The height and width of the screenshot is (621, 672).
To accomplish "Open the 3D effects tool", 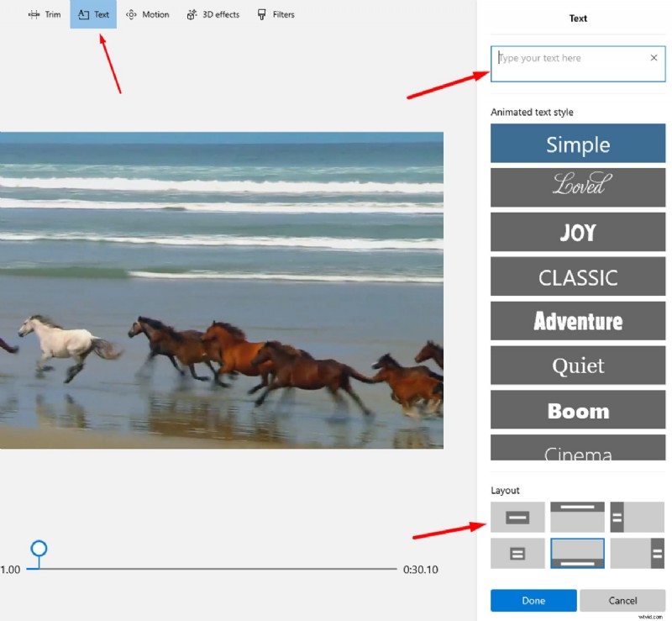I will (213, 14).
